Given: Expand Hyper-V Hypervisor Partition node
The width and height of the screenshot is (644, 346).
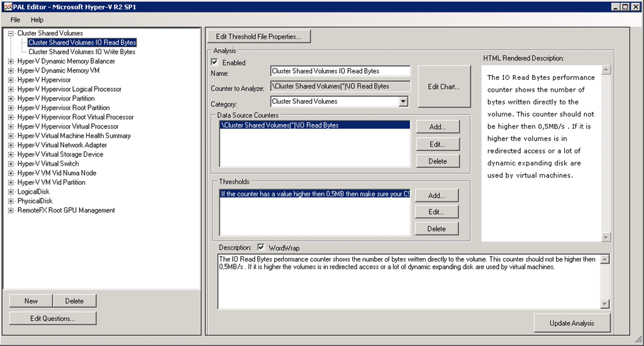Looking at the screenshot, I should point(11,99).
